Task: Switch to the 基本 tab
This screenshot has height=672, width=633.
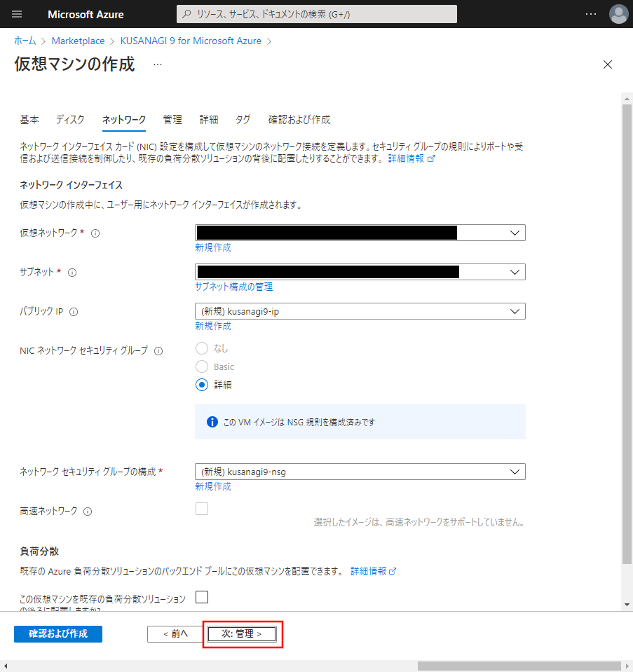Action: click(x=29, y=120)
